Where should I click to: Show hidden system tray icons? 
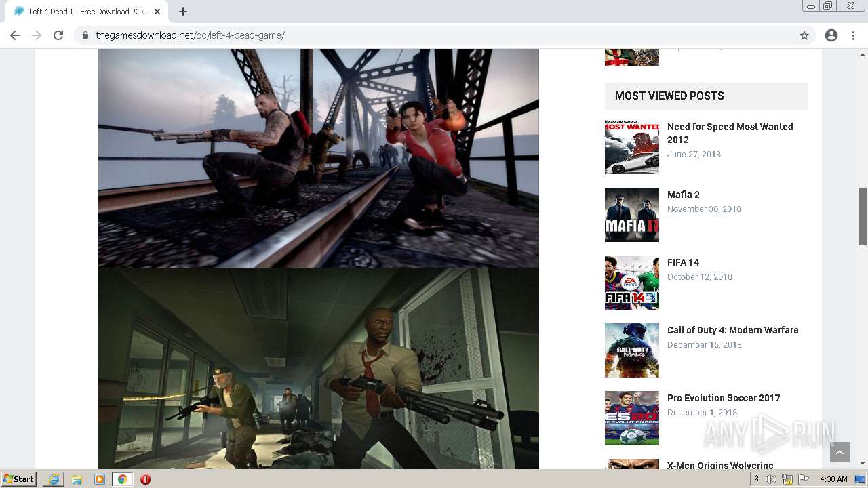(756, 479)
